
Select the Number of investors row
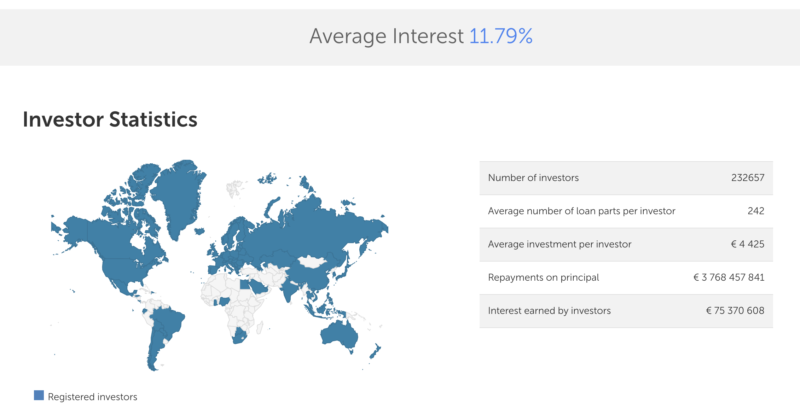tap(626, 178)
